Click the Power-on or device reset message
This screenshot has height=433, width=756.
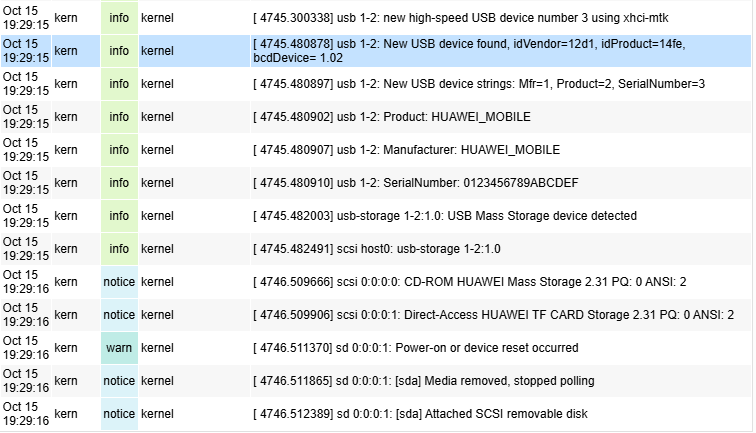point(416,348)
